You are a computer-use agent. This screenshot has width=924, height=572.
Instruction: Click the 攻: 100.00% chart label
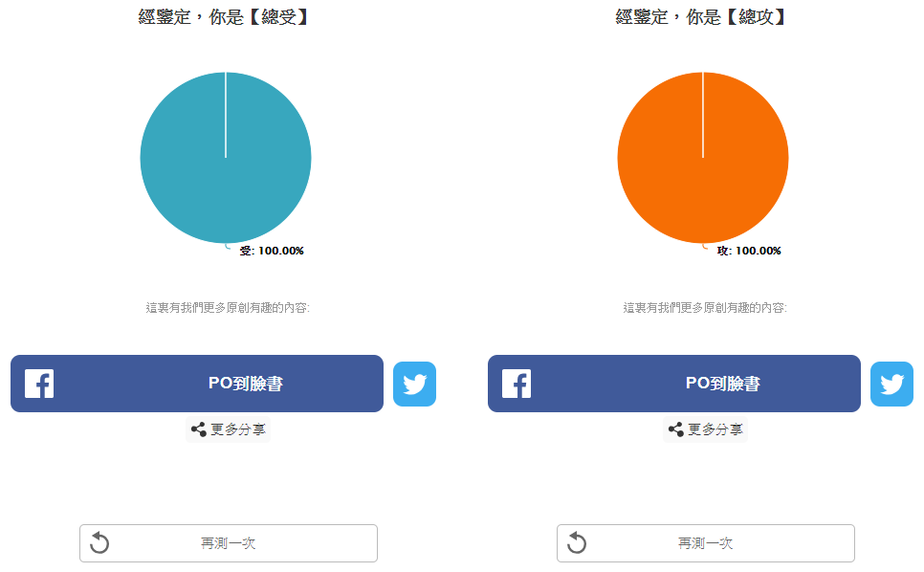[749, 251]
